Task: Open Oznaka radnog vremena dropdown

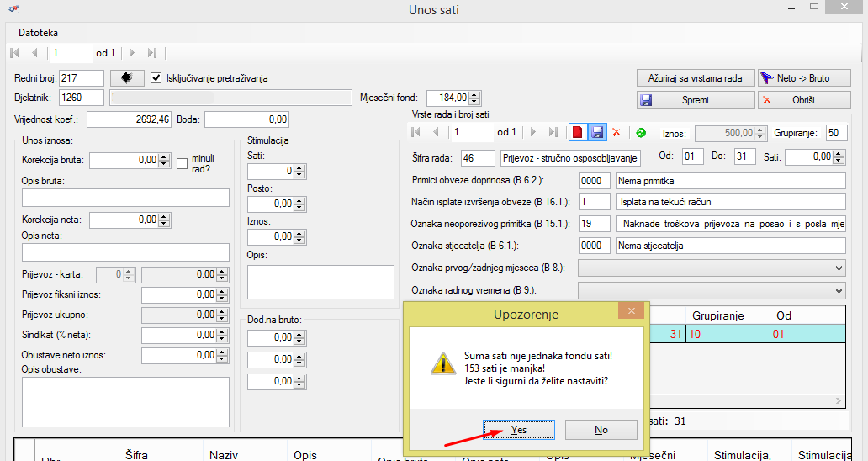Action: click(x=838, y=290)
